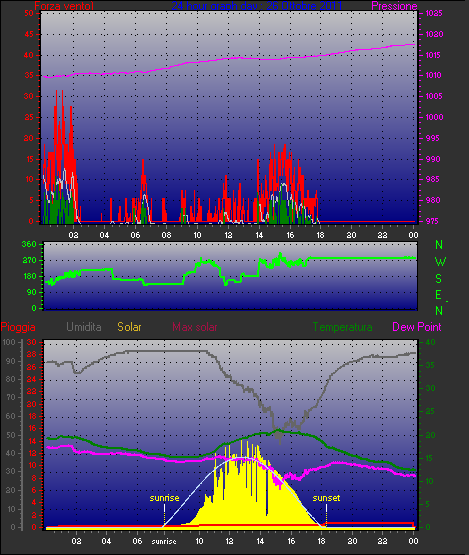Click the Forza vento axis title

[64, 6]
